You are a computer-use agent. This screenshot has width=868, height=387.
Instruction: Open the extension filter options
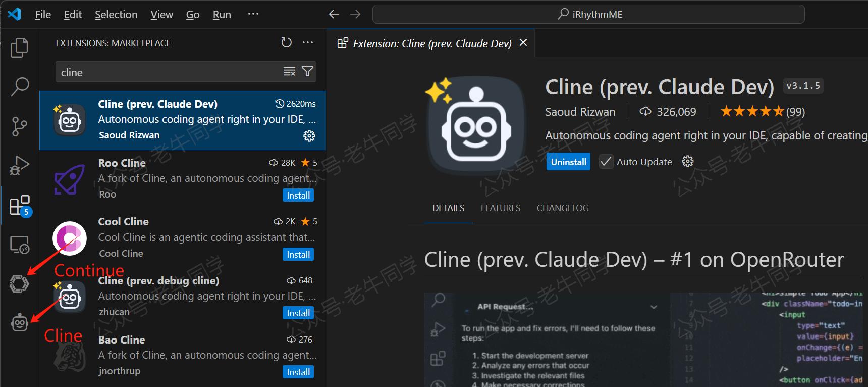pyautogui.click(x=307, y=72)
